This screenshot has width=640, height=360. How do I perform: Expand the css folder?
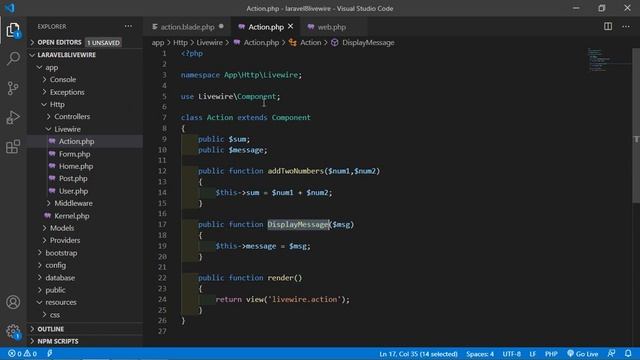[55, 315]
